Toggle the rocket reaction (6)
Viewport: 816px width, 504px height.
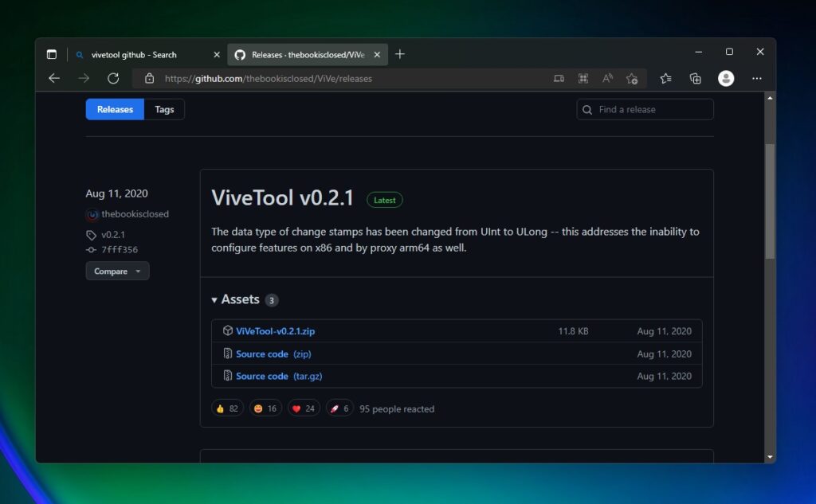click(x=339, y=408)
